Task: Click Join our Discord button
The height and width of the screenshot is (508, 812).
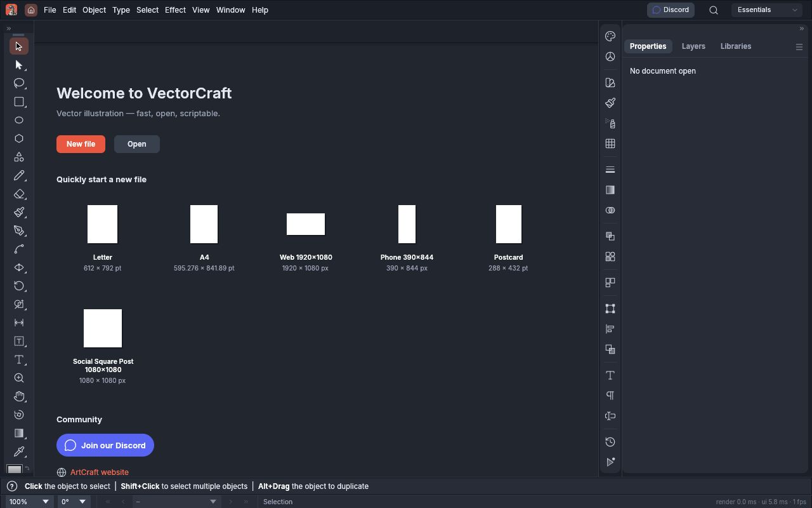Action: click(105, 445)
